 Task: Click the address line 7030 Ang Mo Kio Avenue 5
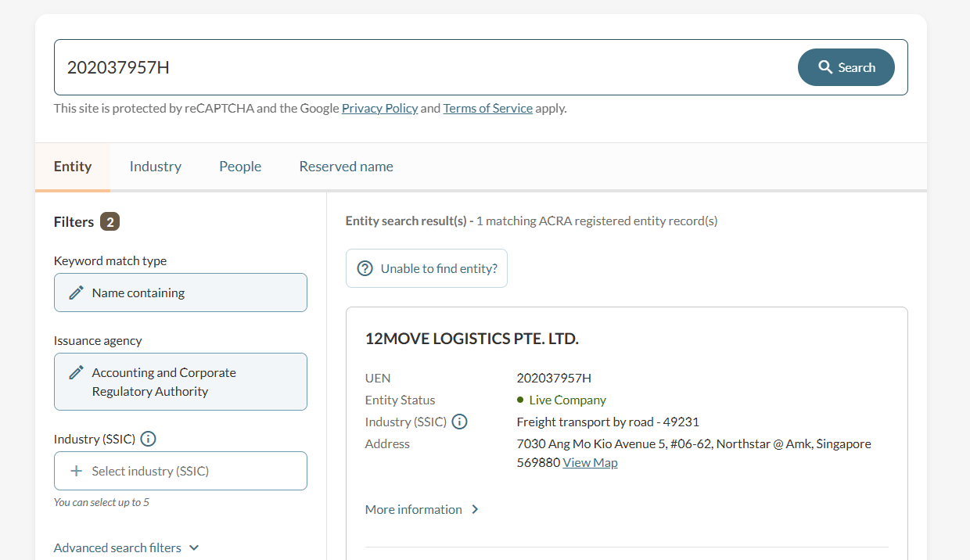point(694,443)
